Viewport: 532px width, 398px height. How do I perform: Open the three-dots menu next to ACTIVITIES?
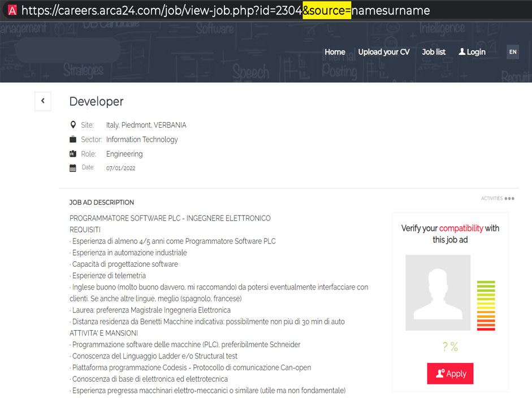tap(509, 198)
